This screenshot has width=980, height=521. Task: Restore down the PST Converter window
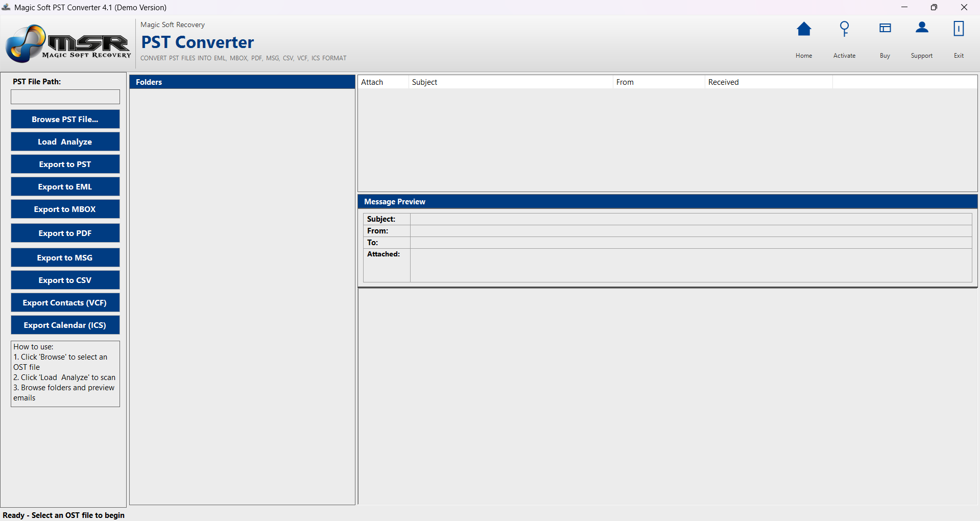point(934,7)
